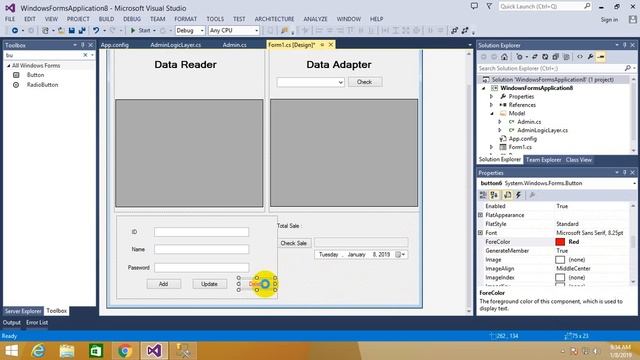Click the Feedback icon in title bar

coord(474,7)
